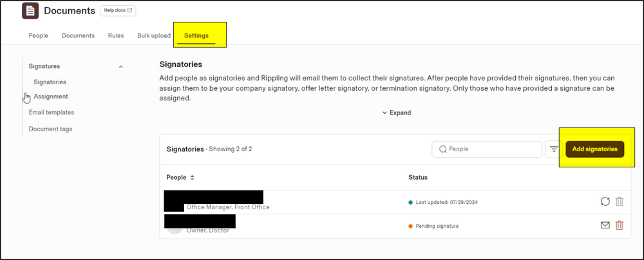This screenshot has width=644, height=260.
Task: Select the Settings tab
Action: (196, 35)
